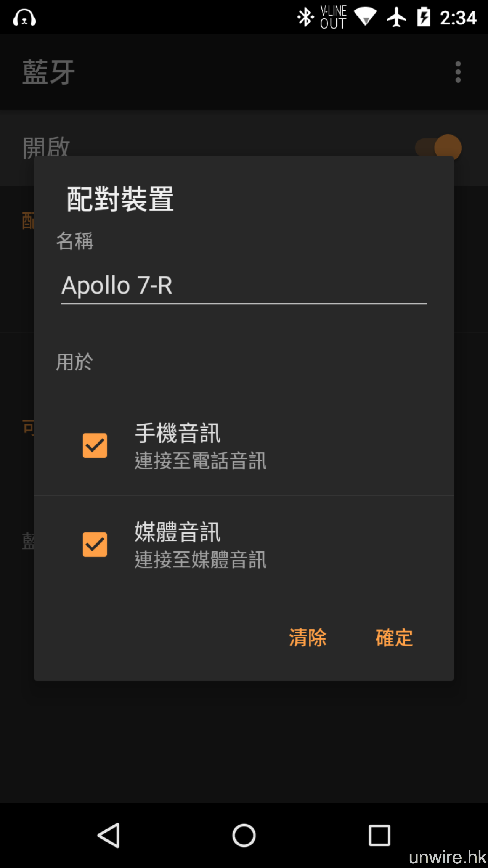The width and height of the screenshot is (488, 868).
Task: Open recent apps with square button
Action: click(x=379, y=835)
